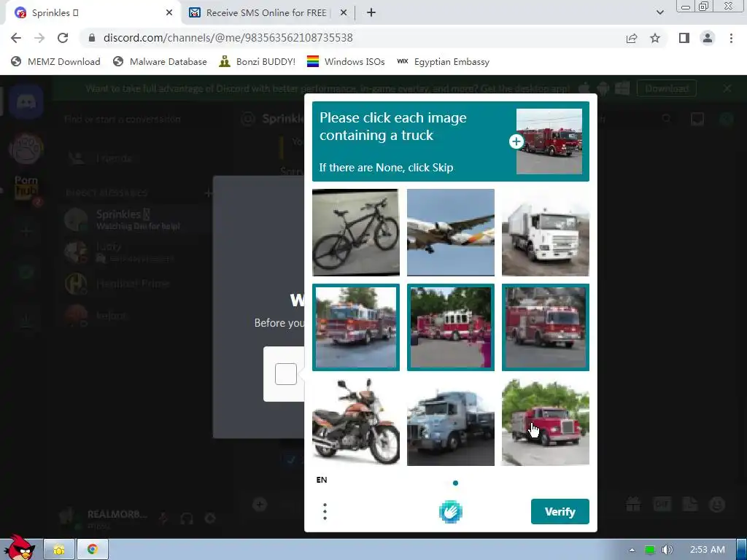The image size is (747, 560).
Task: Dismiss the Discord desktop app banner
Action: tap(727, 88)
